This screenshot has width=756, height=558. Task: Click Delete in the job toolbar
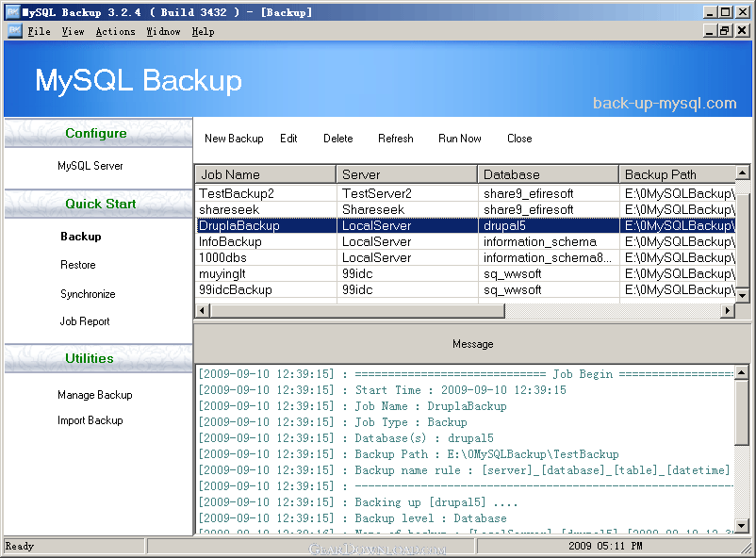[337, 139]
